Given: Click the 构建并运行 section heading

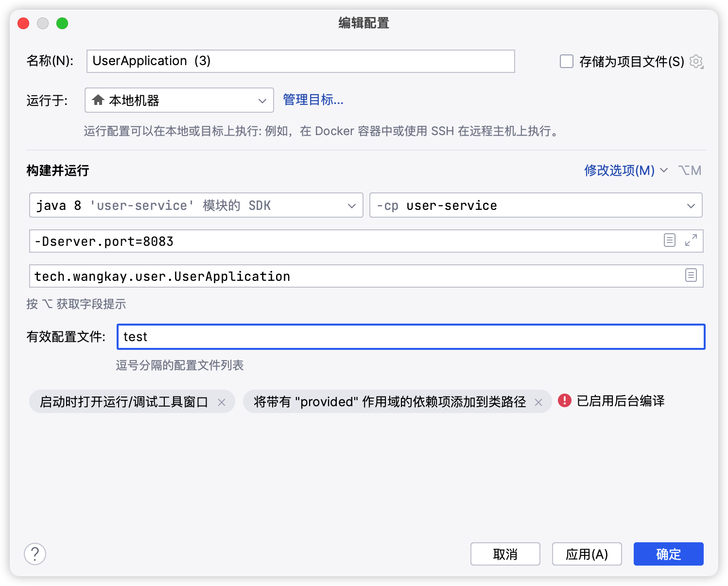Looking at the screenshot, I should (x=58, y=171).
